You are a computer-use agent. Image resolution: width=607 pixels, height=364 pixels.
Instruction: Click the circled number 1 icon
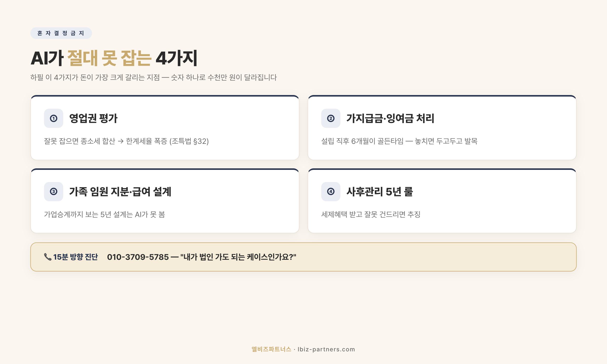(x=54, y=118)
